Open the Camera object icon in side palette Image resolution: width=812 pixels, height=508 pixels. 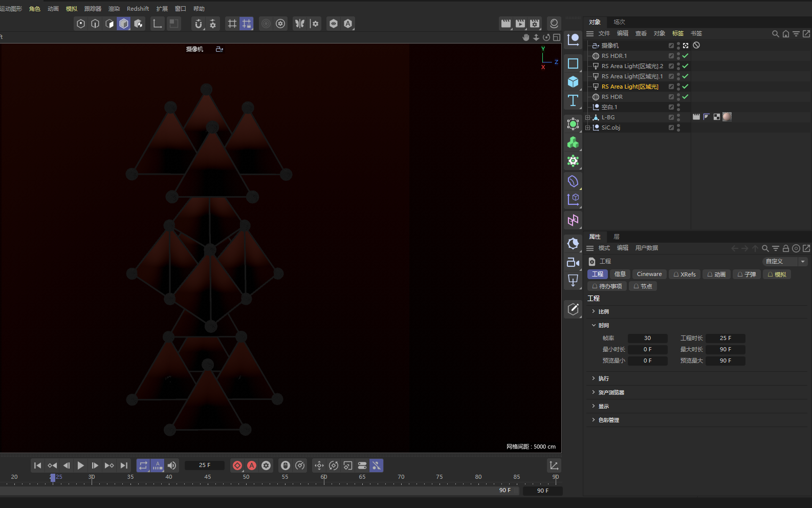tap(573, 262)
